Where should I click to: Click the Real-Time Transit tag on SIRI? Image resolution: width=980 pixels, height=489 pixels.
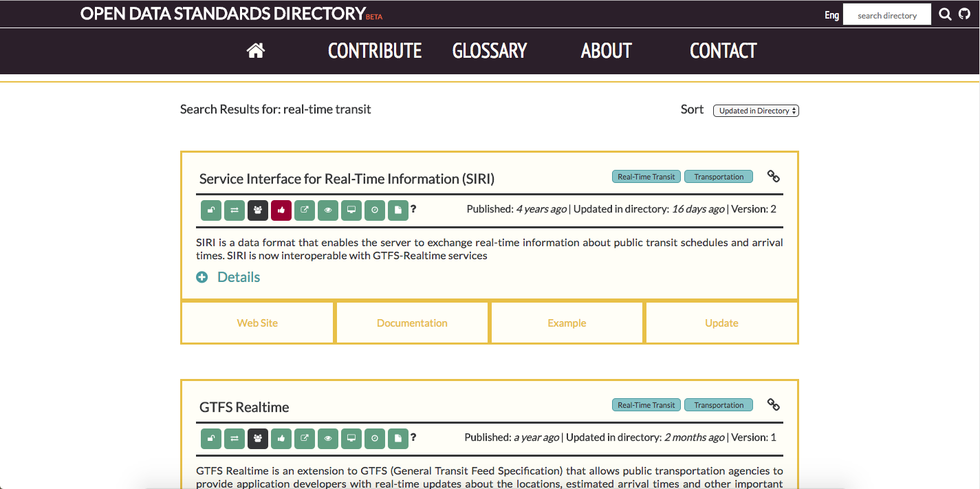click(x=646, y=177)
